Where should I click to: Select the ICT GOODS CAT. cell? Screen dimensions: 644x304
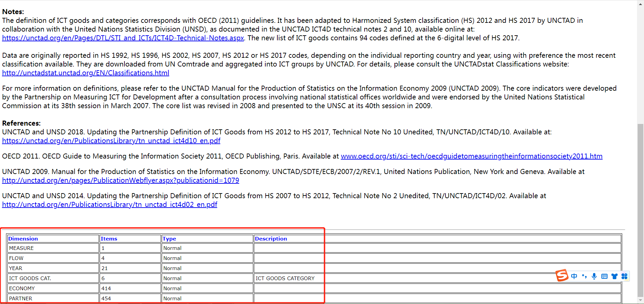coord(53,278)
